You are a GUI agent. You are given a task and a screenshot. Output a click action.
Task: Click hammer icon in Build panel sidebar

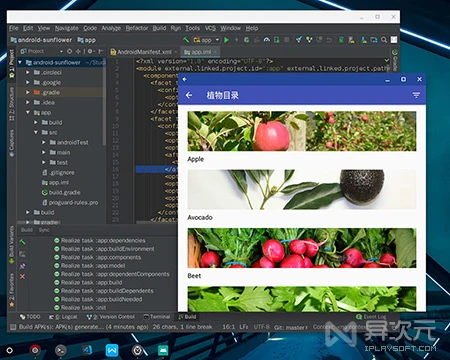click(22, 242)
